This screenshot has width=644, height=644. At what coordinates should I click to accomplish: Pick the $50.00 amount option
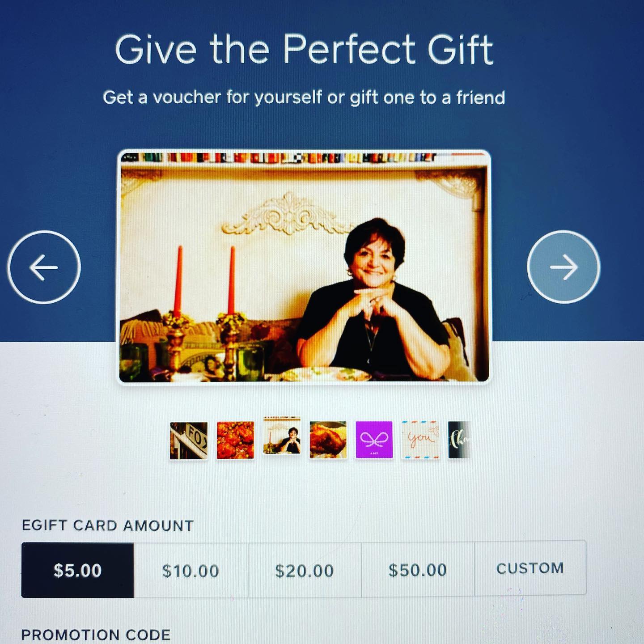point(418,569)
